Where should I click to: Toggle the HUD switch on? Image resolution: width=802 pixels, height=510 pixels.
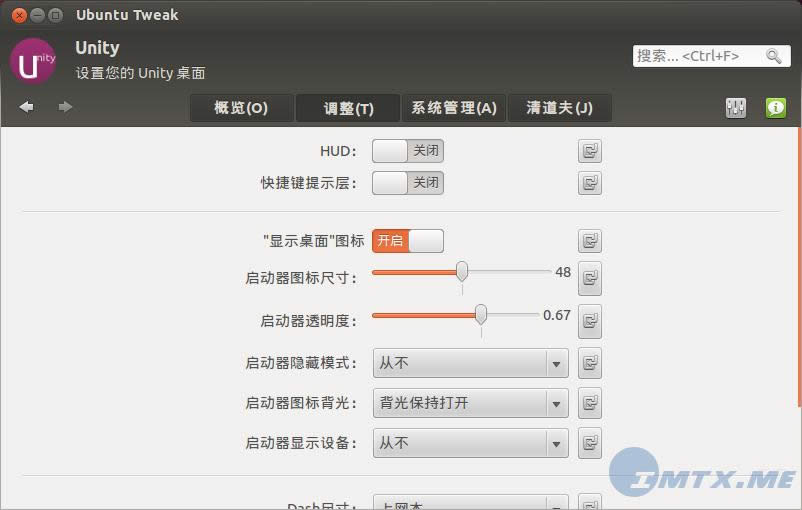tap(408, 151)
